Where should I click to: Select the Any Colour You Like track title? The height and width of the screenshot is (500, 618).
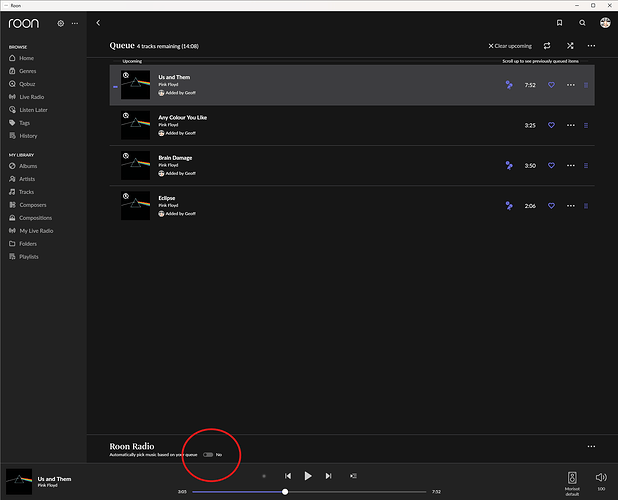click(x=182, y=117)
